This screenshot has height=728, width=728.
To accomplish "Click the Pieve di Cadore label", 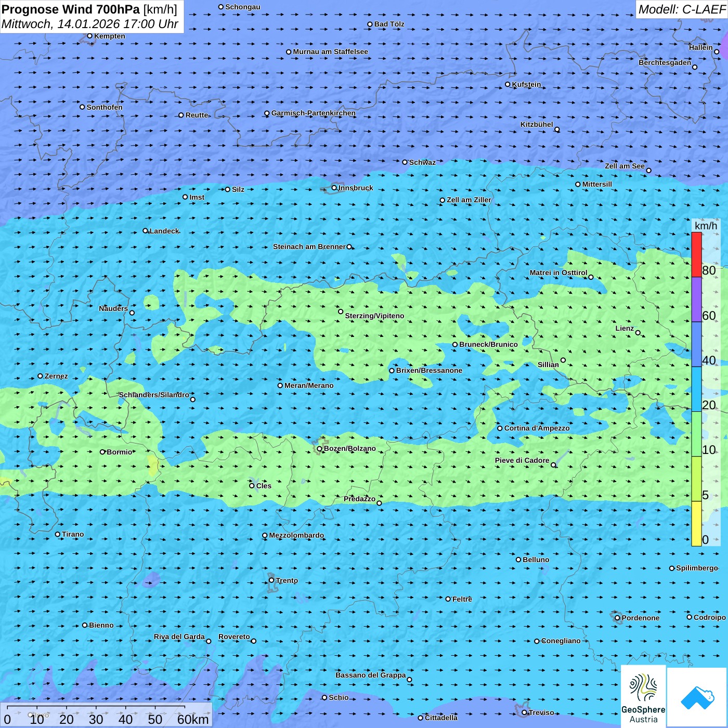I will click(x=522, y=460).
